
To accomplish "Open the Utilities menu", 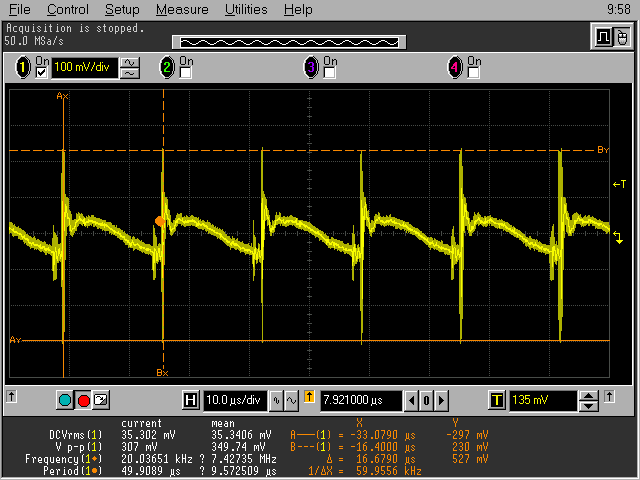I will [x=246, y=9].
